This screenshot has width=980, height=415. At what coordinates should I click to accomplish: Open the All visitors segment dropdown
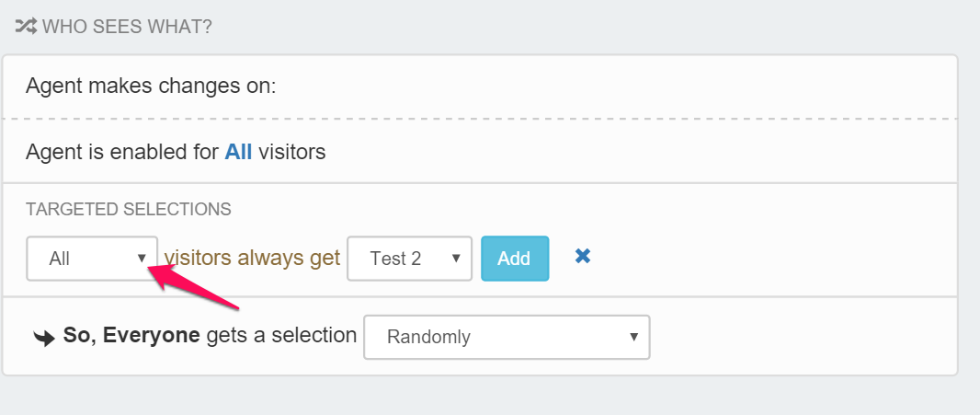tap(91, 259)
